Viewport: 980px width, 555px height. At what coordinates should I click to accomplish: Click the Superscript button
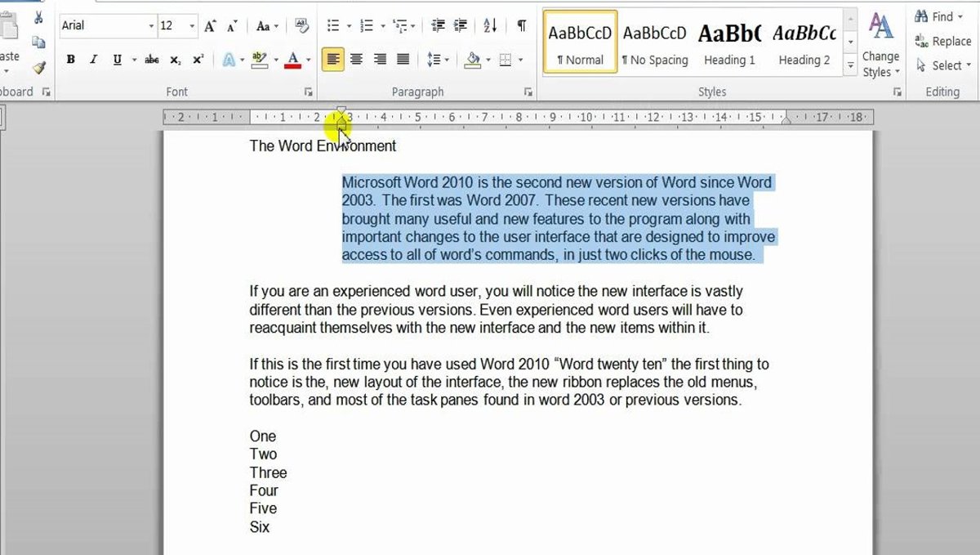coord(198,60)
